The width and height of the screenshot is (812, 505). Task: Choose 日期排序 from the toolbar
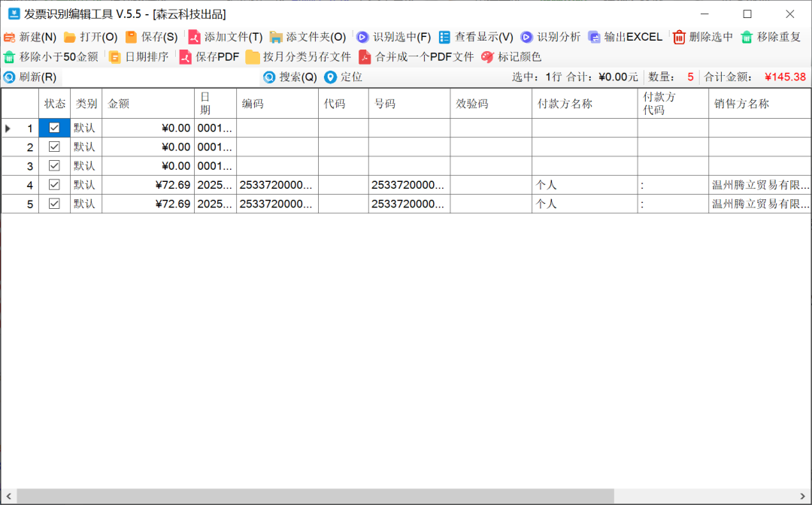tap(138, 57)
